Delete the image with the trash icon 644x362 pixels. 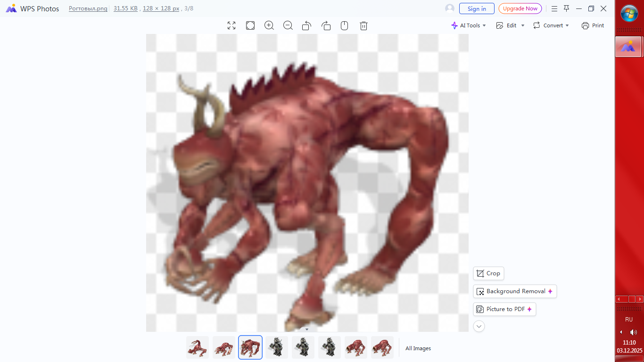pyautogui.click(x=363, y=25)
